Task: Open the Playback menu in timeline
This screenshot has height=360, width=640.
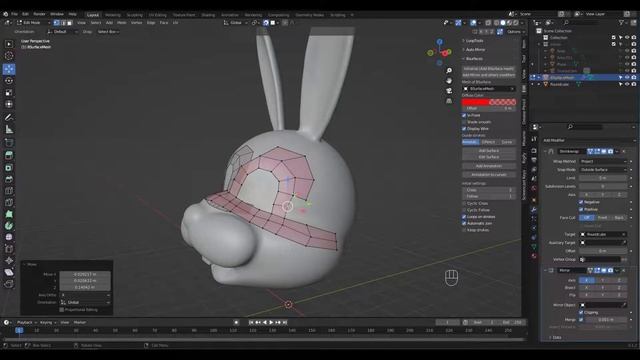Action: point(26,322)
